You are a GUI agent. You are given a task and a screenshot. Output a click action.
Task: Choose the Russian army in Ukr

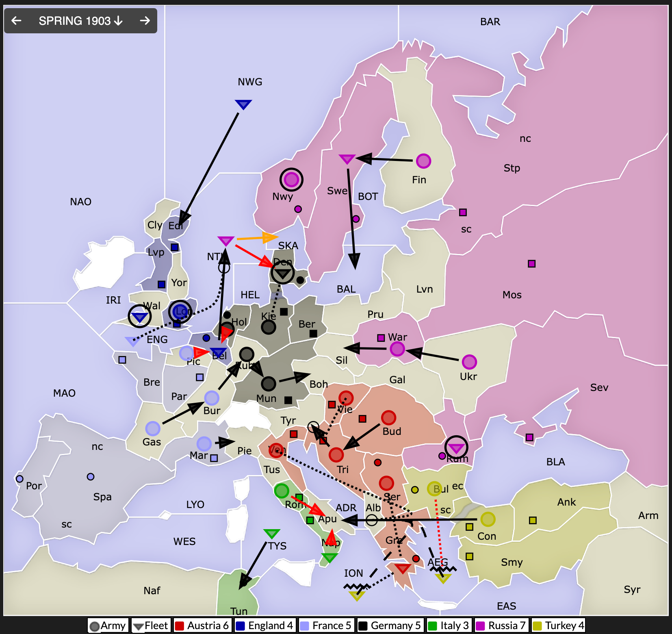[x=469, y=362]
